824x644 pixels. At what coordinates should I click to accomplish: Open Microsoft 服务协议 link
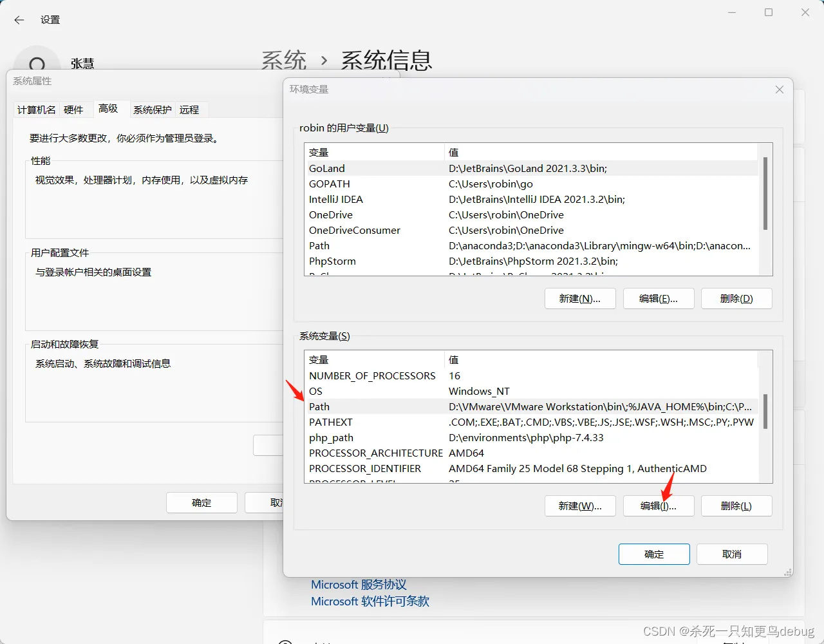359,585
